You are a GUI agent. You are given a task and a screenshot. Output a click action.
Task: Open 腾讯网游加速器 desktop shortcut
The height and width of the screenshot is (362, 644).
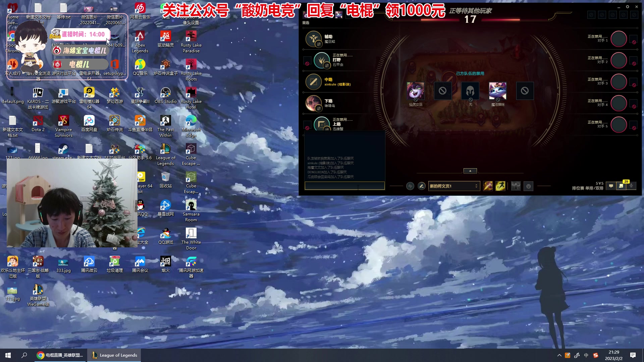tap(191, 267)
